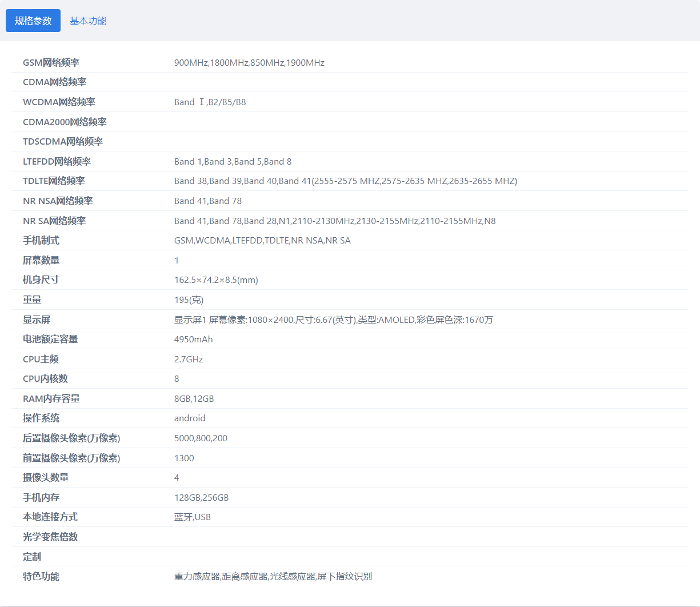Select the 摄像头数量 label

pos(46,478)
